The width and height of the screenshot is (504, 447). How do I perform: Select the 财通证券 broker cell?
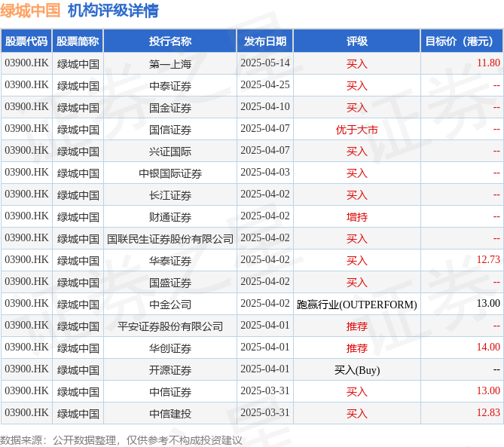tap(170, 217)
